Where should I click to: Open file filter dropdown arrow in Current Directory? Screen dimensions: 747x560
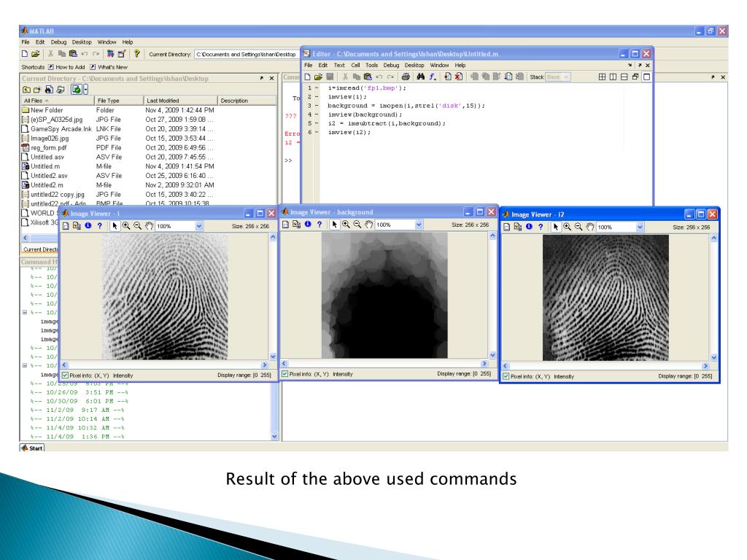point(86,90)
